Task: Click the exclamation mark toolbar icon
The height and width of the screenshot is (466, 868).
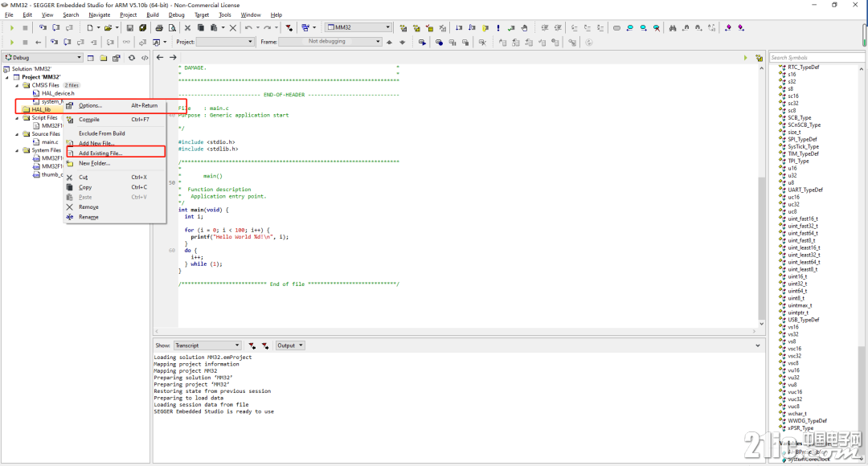Action: pos(498,27)
